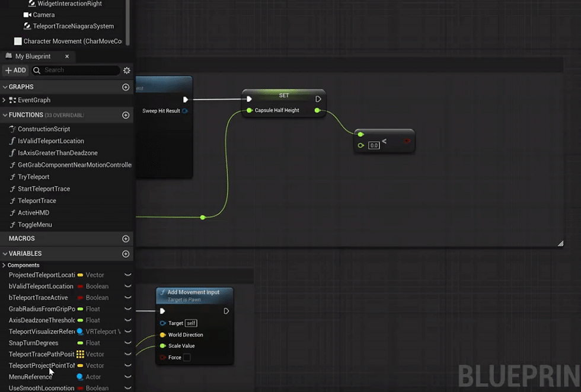Collapse the FUNCTIONS section
The height and width of the screenshot is (392, 581).
pos(5,115)
